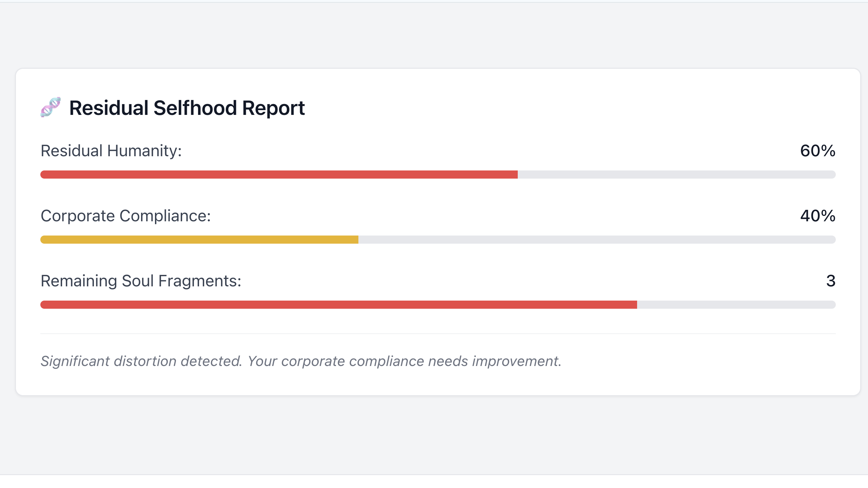Screen dimensions: 868x488
Task: Click the word 'Compliance' in the second metric label
Action: [165, 216]
